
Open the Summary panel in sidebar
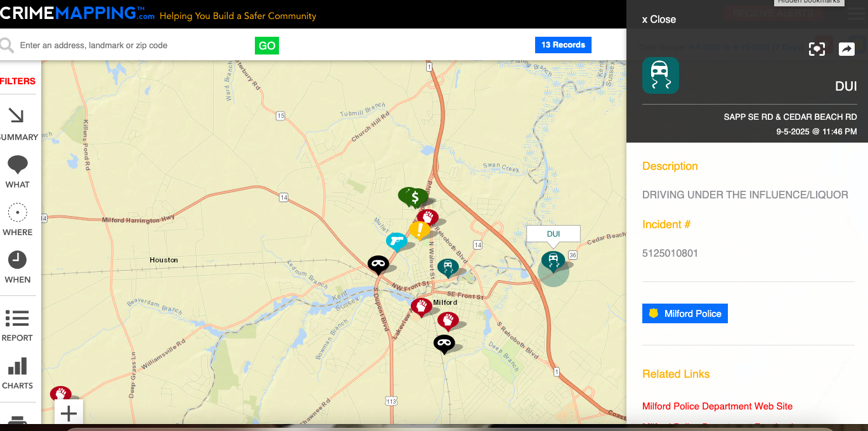coord(17,124)
